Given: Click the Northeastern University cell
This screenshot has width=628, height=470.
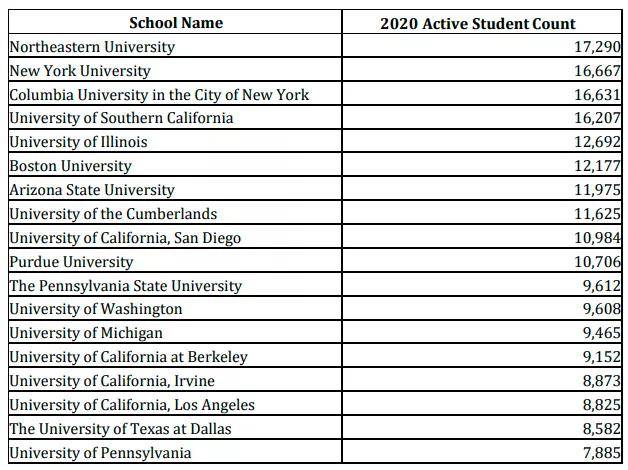Looking at the screenshot, I should click(175, 46).
